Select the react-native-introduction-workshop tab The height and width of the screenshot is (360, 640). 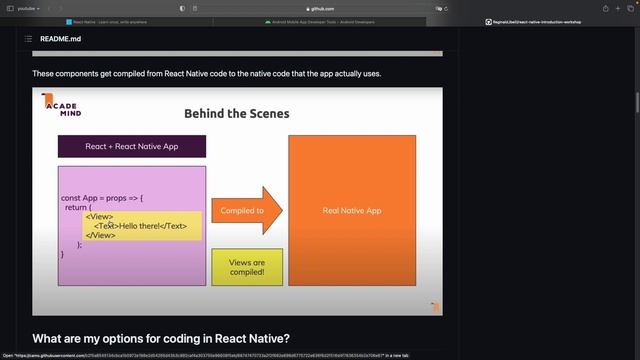(533, 22)
